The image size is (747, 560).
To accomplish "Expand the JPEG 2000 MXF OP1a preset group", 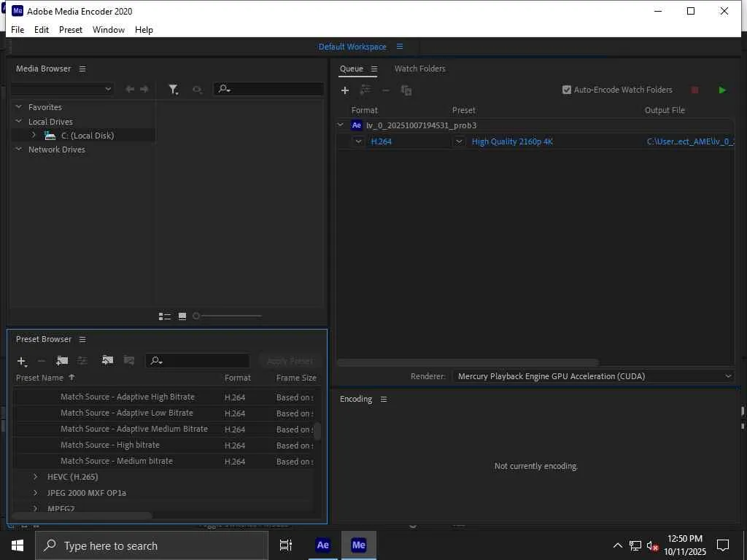I will coord(35,493).
